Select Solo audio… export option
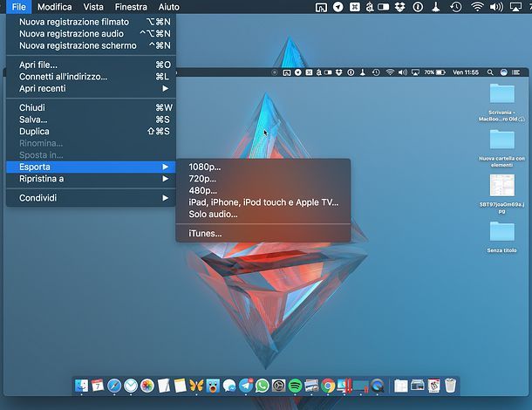This screenshot has height=410, width=532. 213,214
